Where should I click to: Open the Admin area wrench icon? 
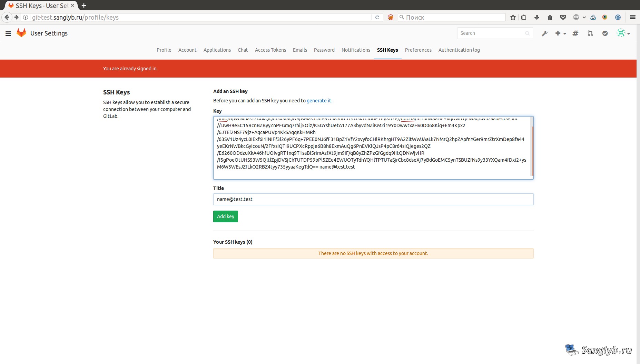544,33
